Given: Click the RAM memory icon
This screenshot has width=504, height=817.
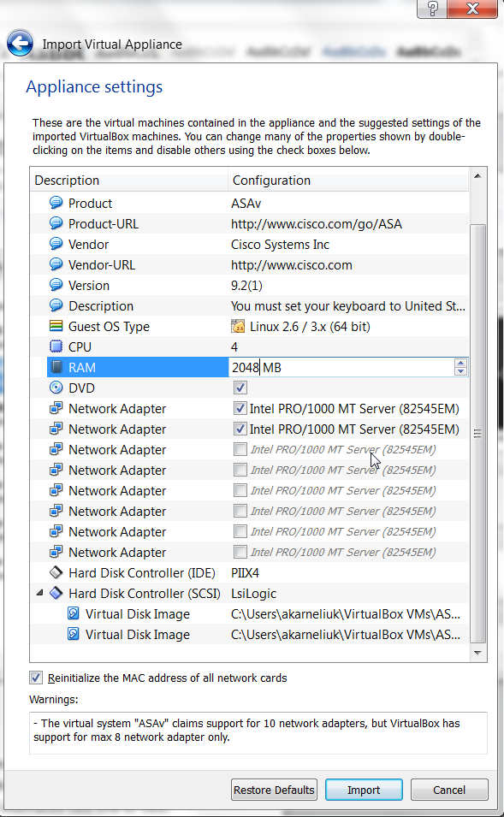Looking at the screenshot, I should tap(56, 367).
